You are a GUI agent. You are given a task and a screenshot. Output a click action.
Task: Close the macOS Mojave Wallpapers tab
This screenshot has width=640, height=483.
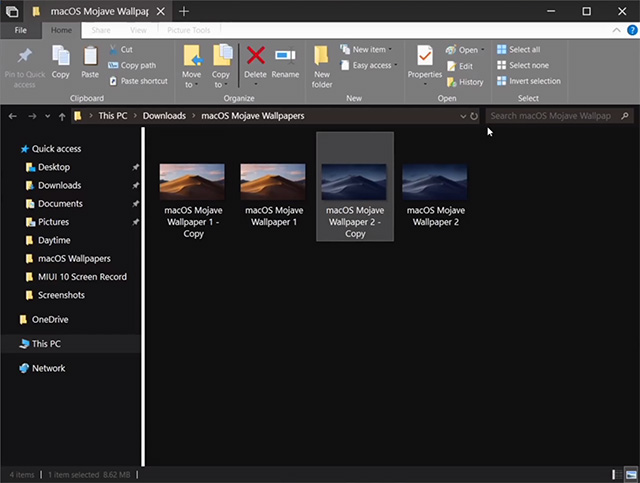point(161,11)
